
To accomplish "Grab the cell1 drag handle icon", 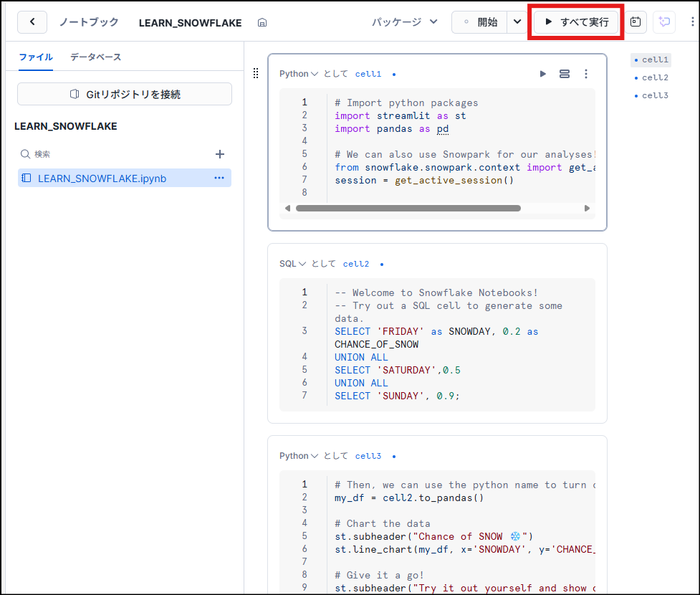I will click(x=256, y=73).
